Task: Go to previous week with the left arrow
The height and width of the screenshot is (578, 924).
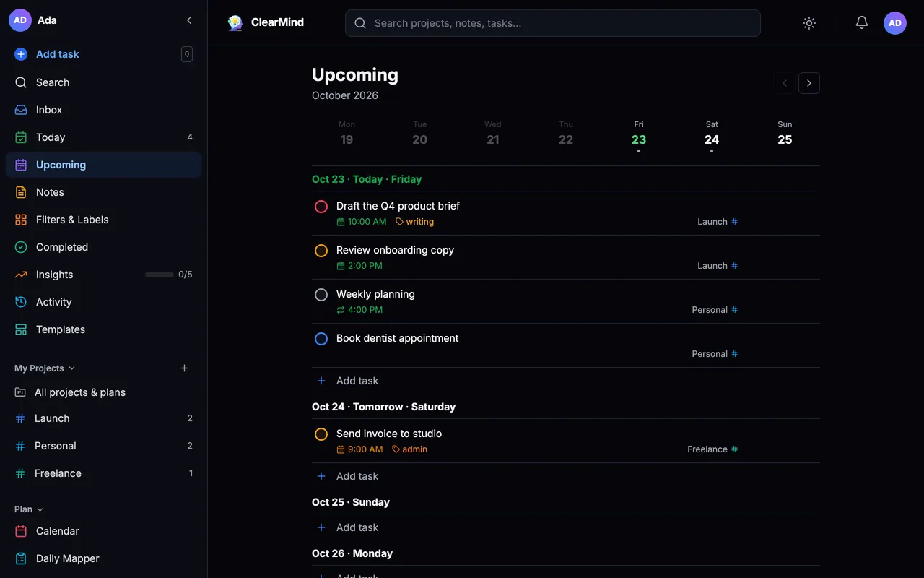Action: click(x=785, y=83)
